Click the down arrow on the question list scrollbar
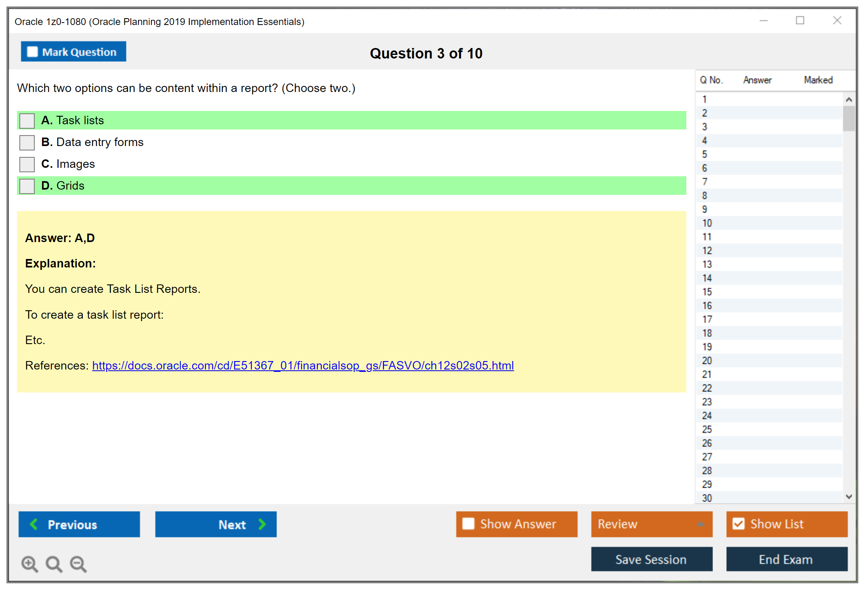The image size is (868, 593). pos(849,497)
